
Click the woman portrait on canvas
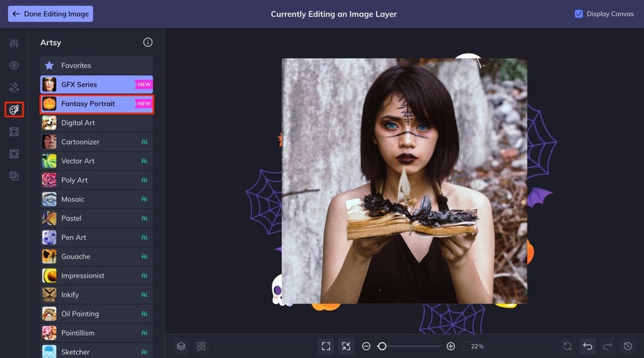tap(404, 181)
